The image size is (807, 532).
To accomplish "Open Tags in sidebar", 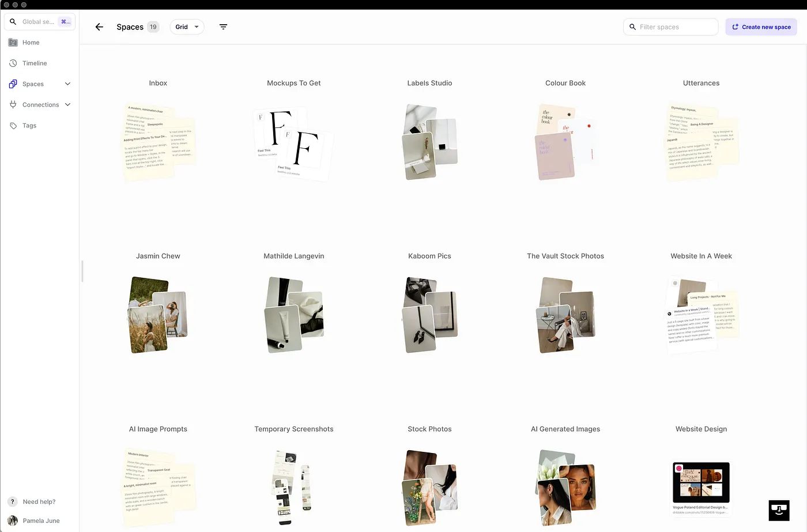I will (x=29, y=126).
